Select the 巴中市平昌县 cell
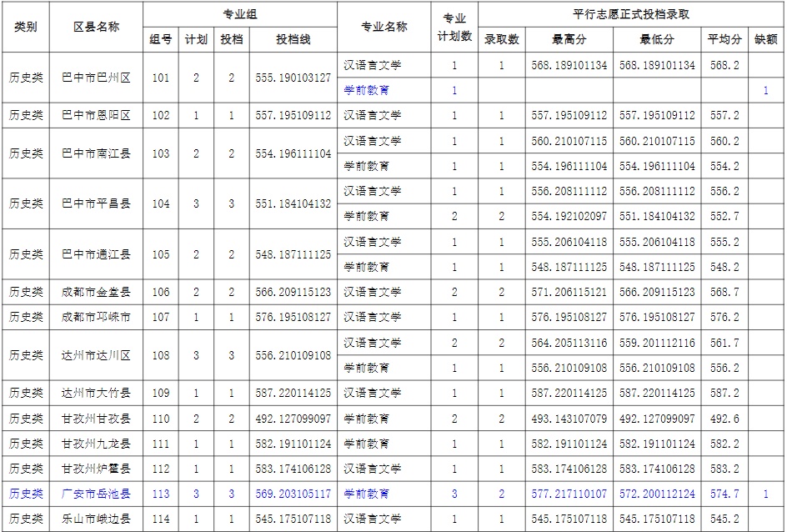This screenshot has width=787, height=532. [97, 203]
